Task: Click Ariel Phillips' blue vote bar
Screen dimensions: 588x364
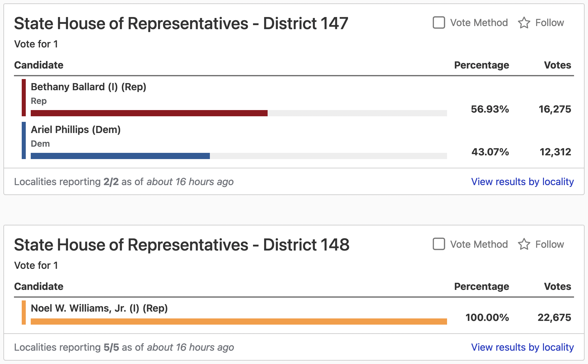Action: pyautogui.click(x=120, y=156)
